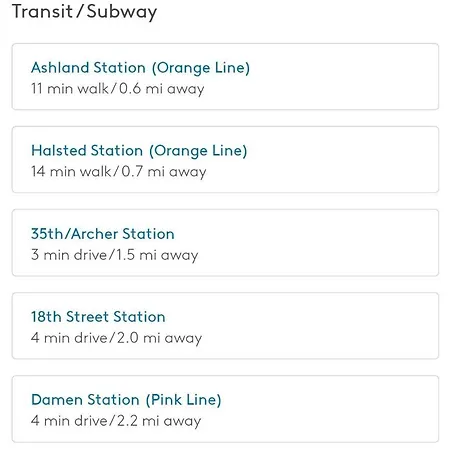Open the 35th/Archer Station link
The height and width of the screenshot is (450, 450).
coord(103,234)
